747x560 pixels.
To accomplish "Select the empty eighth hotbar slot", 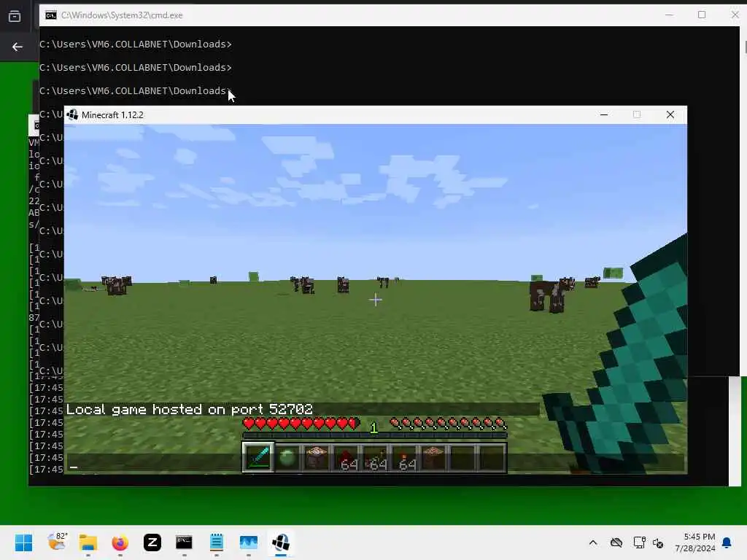I will (x=462, y=457).
